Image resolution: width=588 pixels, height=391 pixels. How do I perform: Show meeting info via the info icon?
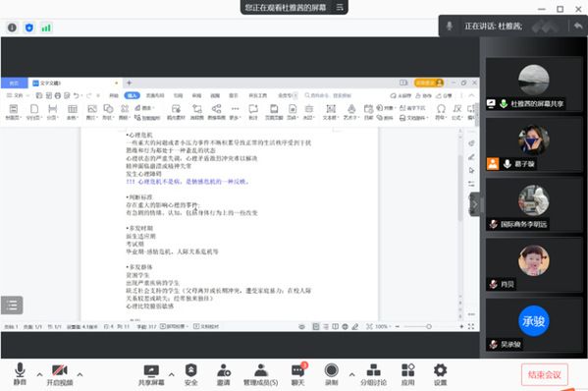(x=12, y=28)
